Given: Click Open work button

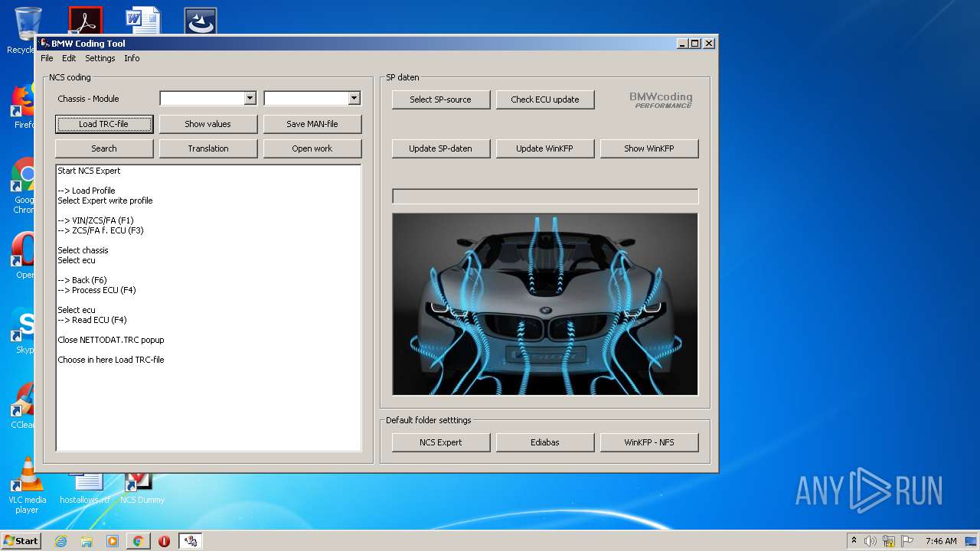Looking at the screenshot, I should [312, 148].
